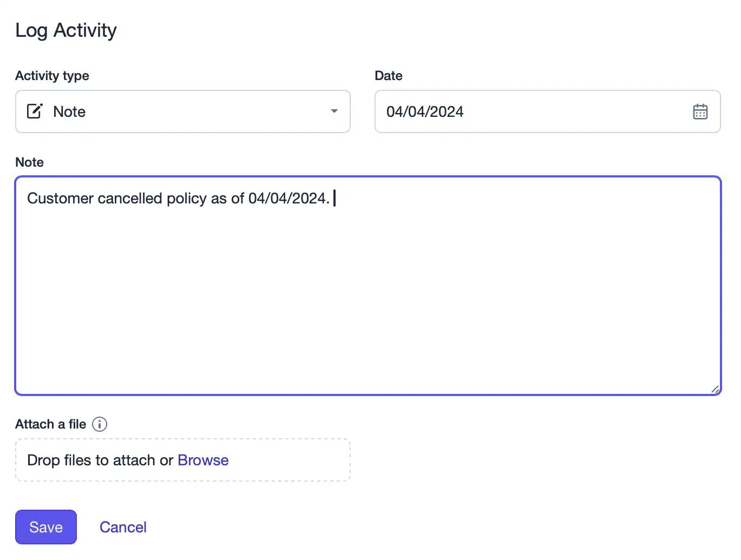Click the Note label above the textarea
The image size is (741, 560).
29,162
